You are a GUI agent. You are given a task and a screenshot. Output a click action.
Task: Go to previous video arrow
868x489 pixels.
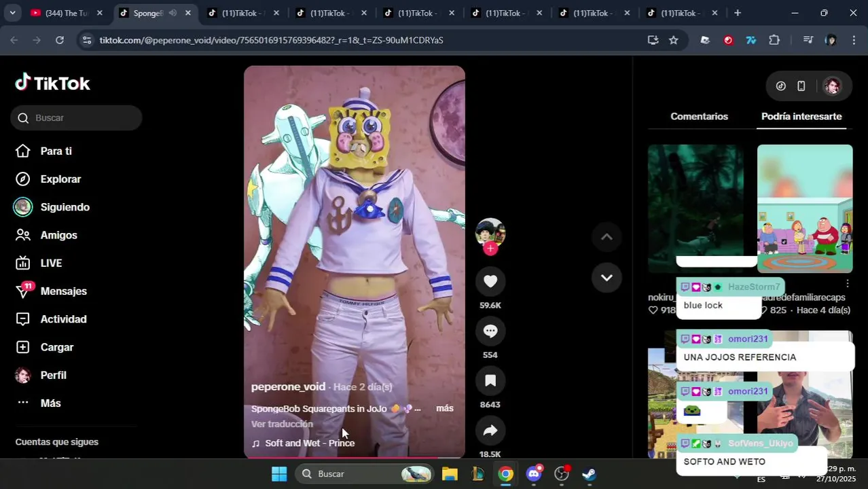pos(607,236)
